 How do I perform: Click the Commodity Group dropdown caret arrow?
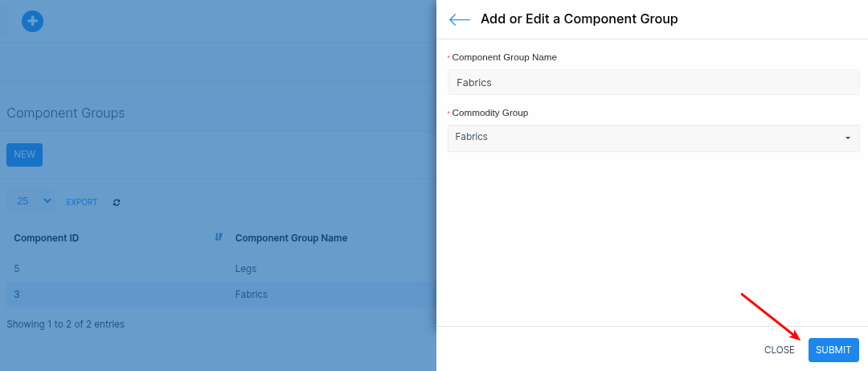pyautogui.click(x=847, y=138)
